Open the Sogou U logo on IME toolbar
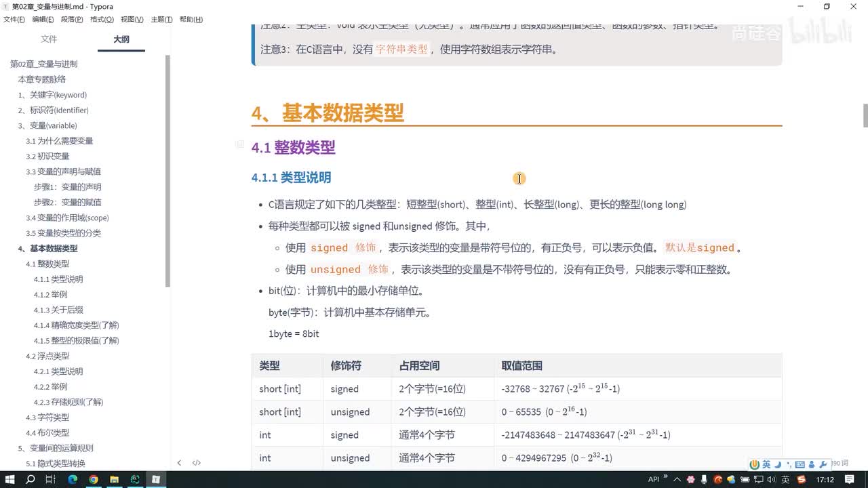Screen dimensions: 868x488 pos(755,464)
